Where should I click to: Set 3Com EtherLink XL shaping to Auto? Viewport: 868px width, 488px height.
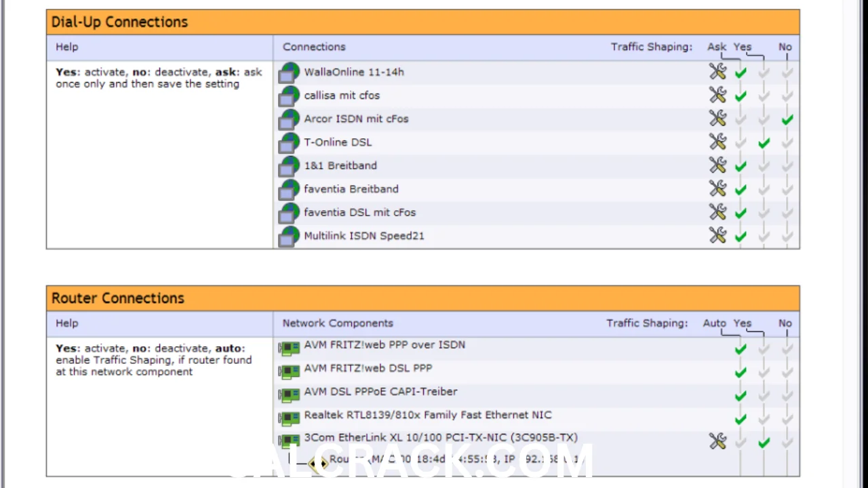741,442
